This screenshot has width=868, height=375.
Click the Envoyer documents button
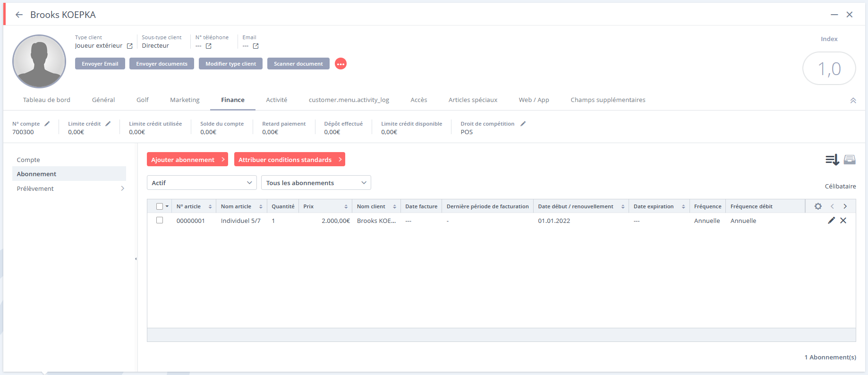pyautogui.click(x=162, y=64)
